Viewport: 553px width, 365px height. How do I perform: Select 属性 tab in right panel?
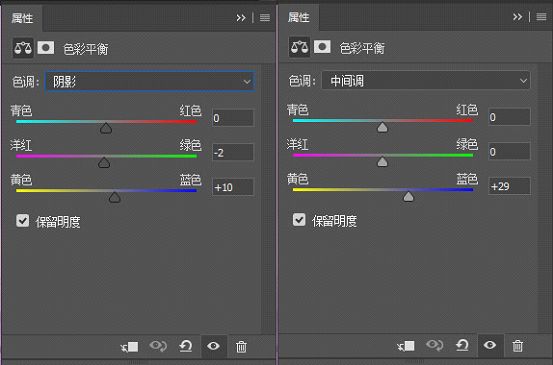[x=299, y=17]
